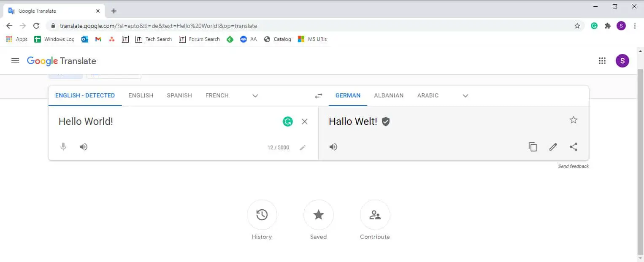Open the Grammarly browser extension

(x=594, y=26)
